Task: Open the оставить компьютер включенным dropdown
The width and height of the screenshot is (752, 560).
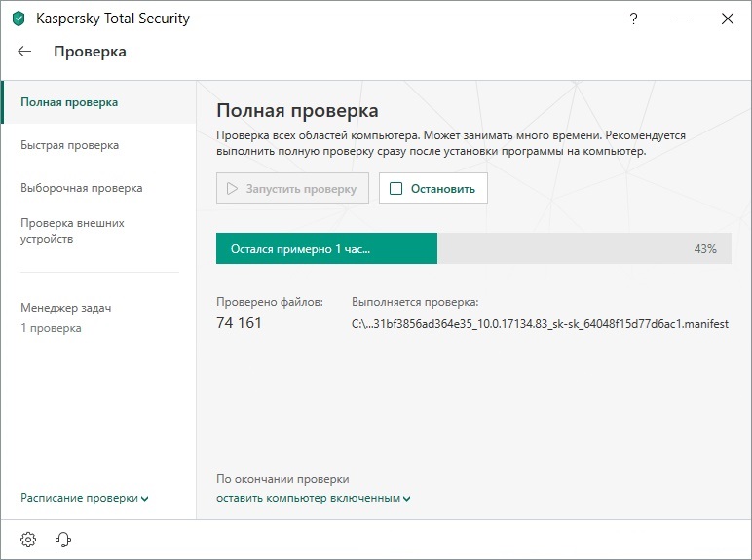Action: pyautogui.click(x=308, y=498)
